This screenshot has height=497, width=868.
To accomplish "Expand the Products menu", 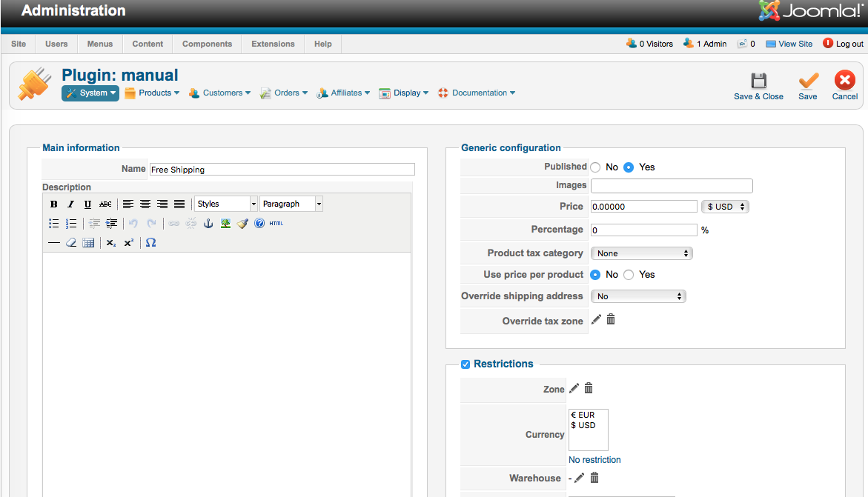I will pos(152,93).
